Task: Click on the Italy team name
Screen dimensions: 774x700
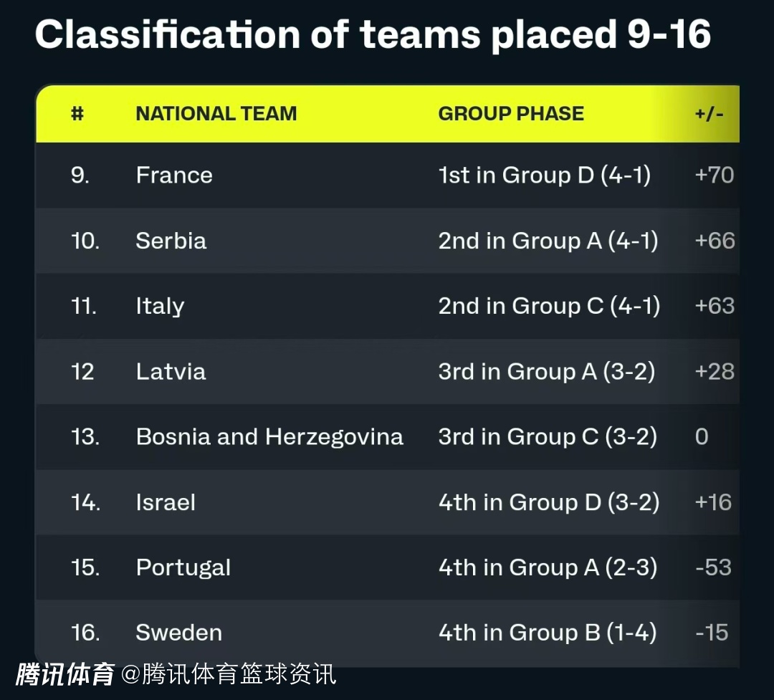Action: point(160,306)
